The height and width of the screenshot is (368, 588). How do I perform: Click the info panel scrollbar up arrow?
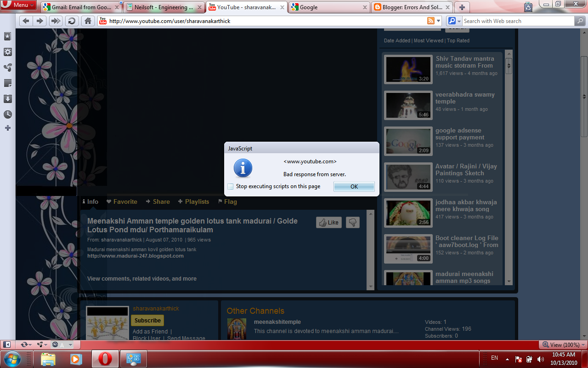click(371, 213)
